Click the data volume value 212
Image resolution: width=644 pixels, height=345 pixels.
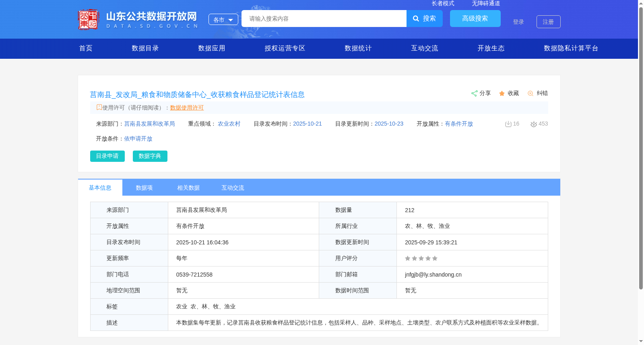coord(410,210)
